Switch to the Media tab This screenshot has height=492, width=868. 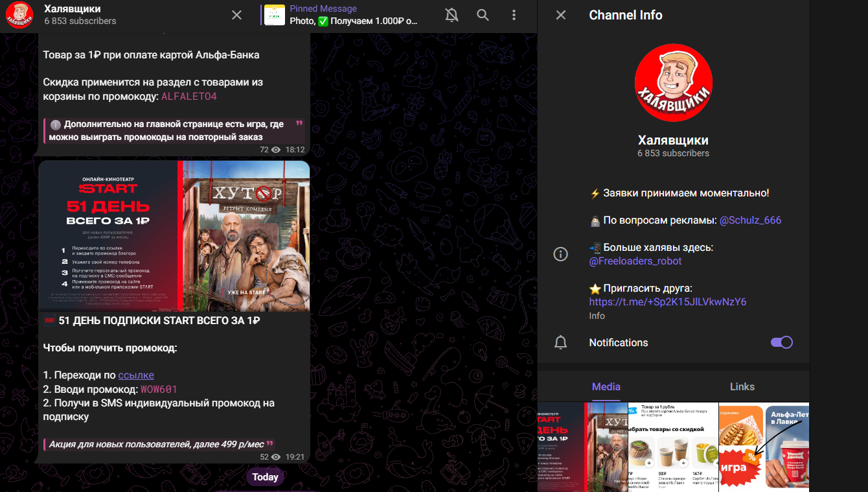pos(606,387)
